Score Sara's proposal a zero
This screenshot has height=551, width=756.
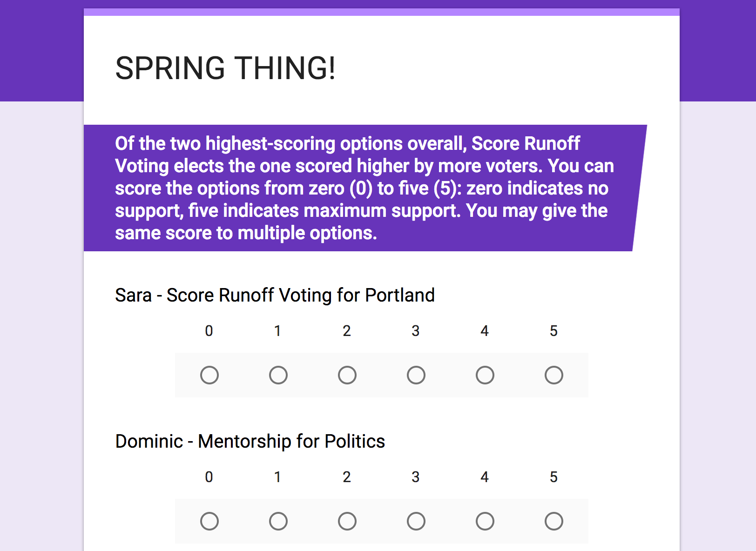pos(209,375)
